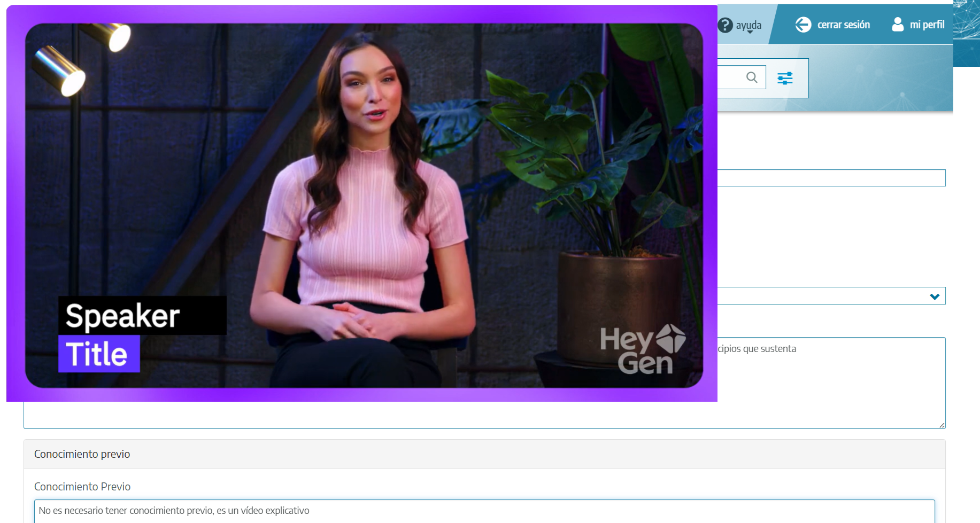The height and width of the screenshot is (523, 980).
Task: Open the mi perfil link
Action: tap(927, 25)
